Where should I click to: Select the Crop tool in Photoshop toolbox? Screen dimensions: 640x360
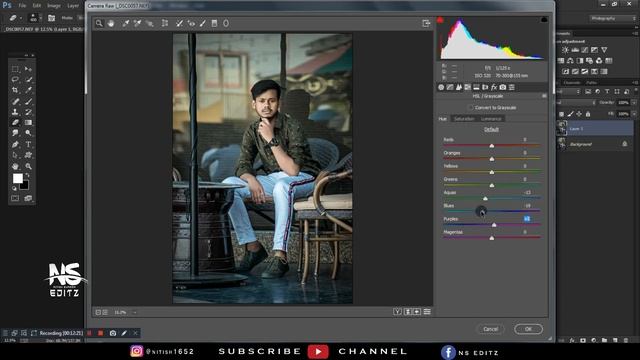pyautogui.click(x=15, y=90)
